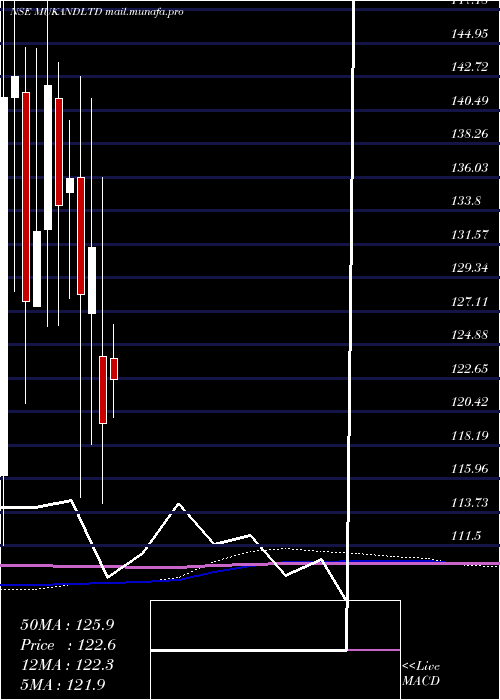The height and width of the screenshot is (700, 500).
Task: Click the last small red candlestick body
Action: point(114,369)
